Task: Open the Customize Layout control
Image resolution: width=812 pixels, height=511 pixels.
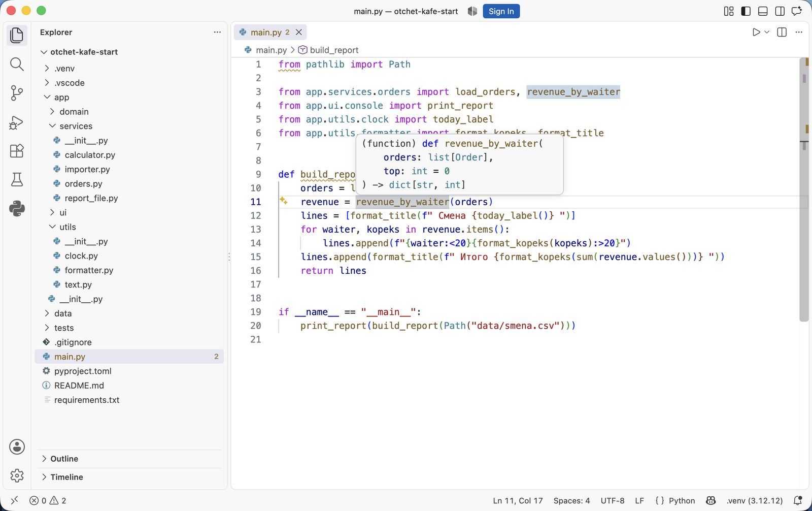Action: pyautogui.click(x=729, y=11)
